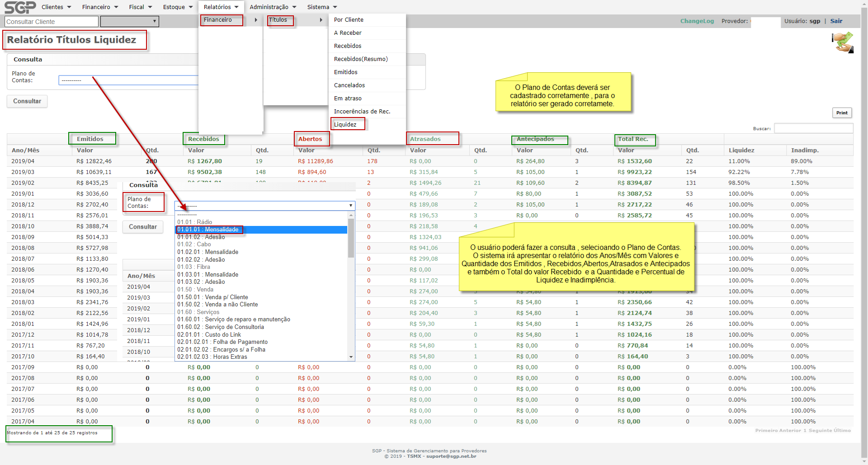Click the money hand icon
Image resolution: width=868 pixels, height=465 pixels.
tap(843, 42)
